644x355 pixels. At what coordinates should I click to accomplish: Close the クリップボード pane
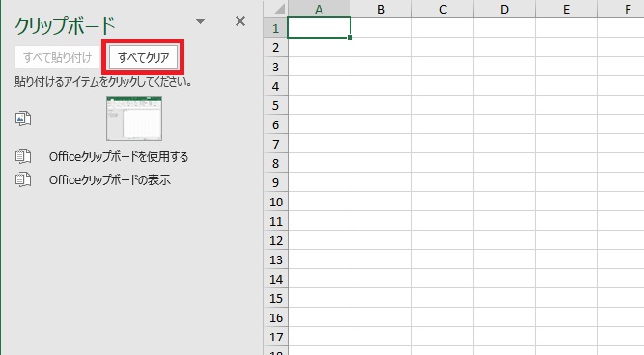[240, 21]
